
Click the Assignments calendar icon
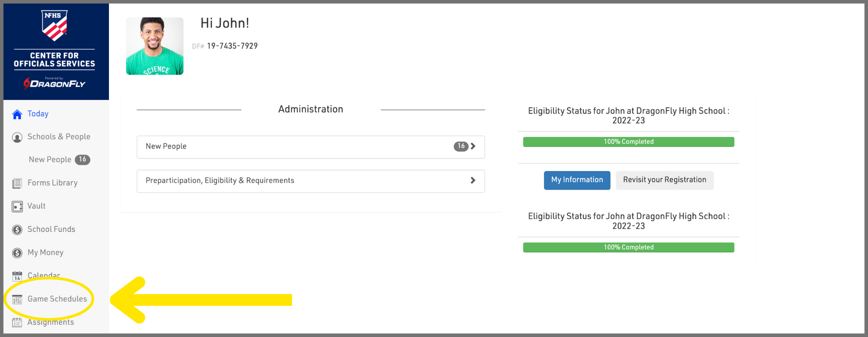pyautogui.click(x=17, y=323)
